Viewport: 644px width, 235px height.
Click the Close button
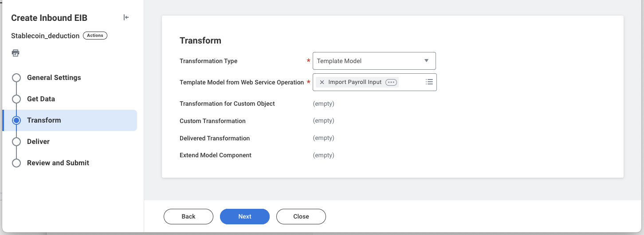[301, 216]
